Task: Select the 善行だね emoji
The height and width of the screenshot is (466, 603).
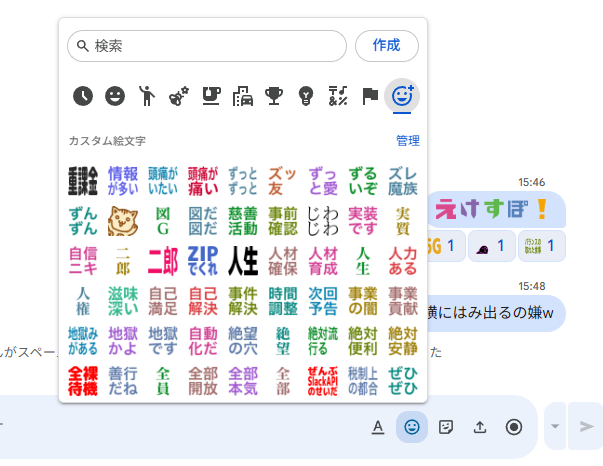Action: (x=123, y=381)
